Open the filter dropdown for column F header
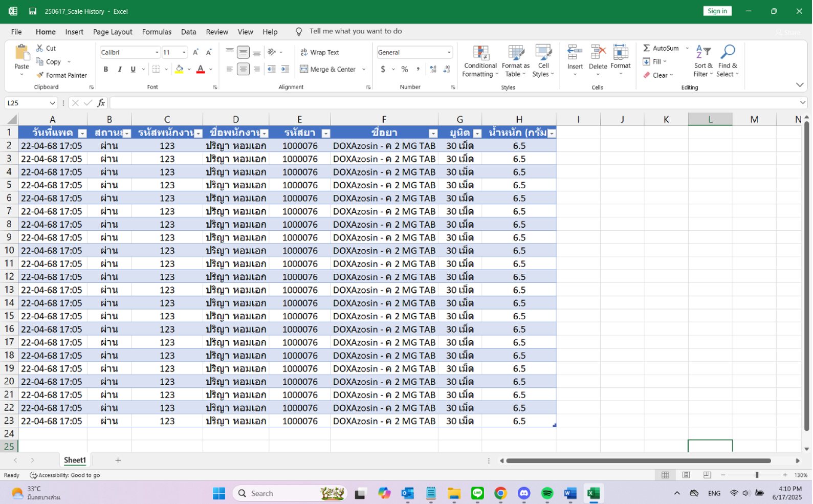Screen dimensions: 813x504 pos(433,134)
